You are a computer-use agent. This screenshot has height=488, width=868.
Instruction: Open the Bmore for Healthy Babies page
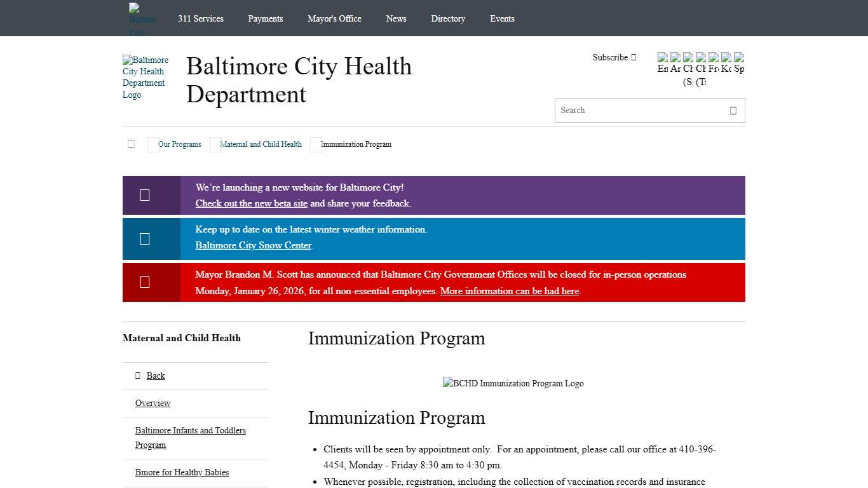(x=182, y=472)
